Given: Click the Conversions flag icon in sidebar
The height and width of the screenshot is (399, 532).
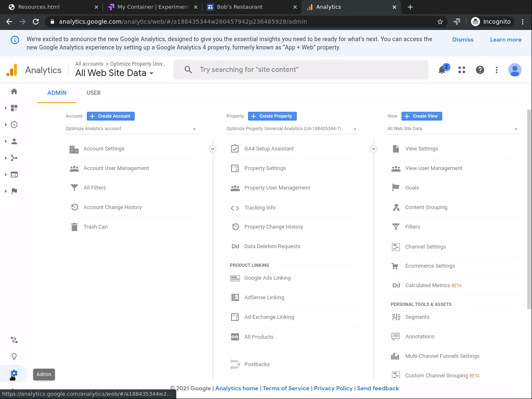Looking at the screenshot, I should point(14,191).
